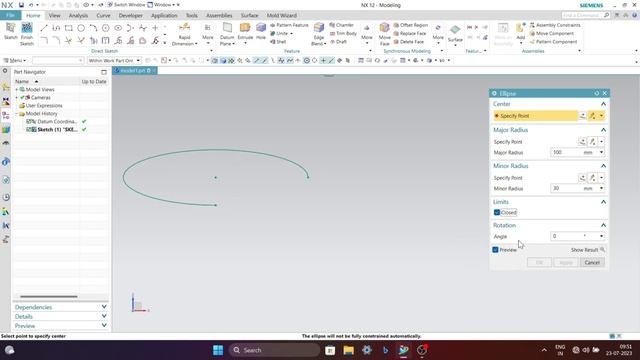Switch to the Mold Wizard tab

point(282,15)
